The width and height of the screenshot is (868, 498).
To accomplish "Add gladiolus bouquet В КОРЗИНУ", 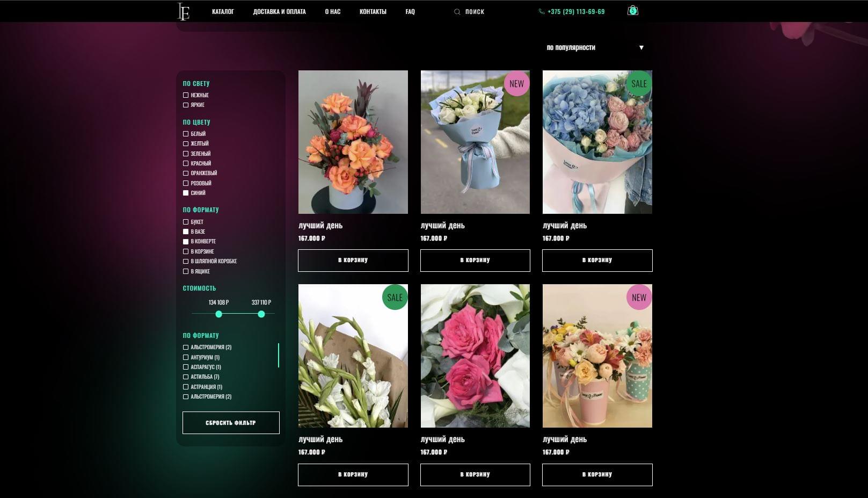I will pyautogui.click(x=353, y=474).
